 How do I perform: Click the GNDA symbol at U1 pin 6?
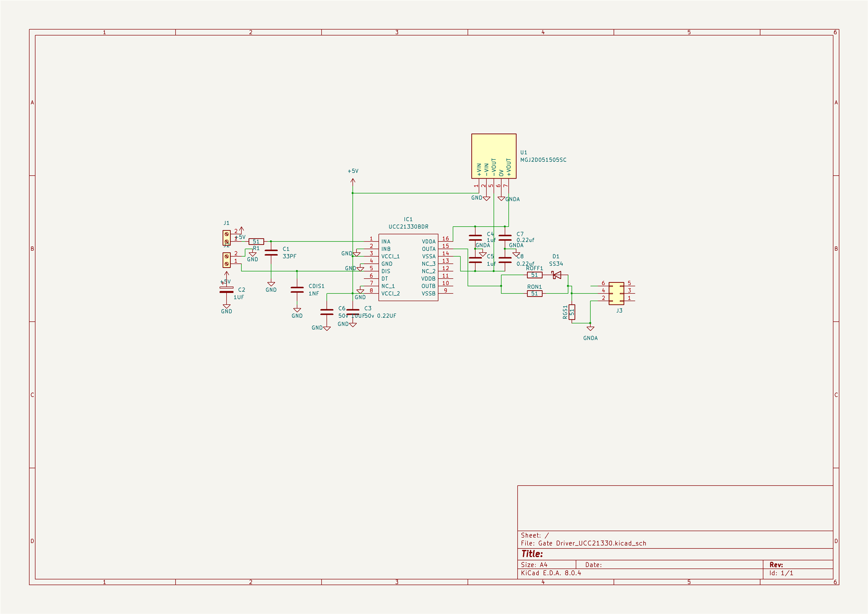(501, 198)
